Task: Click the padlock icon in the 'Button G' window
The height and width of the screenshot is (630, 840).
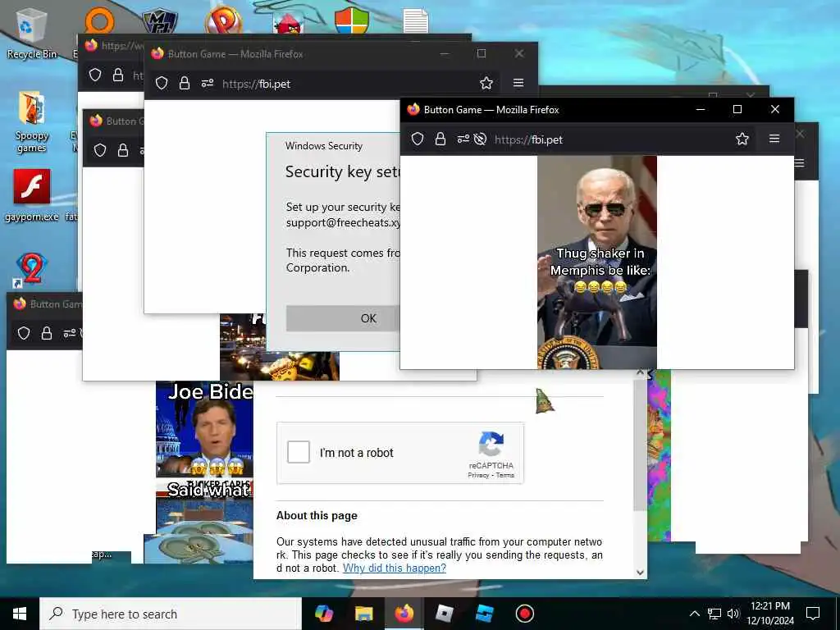Action: [123, 150]
